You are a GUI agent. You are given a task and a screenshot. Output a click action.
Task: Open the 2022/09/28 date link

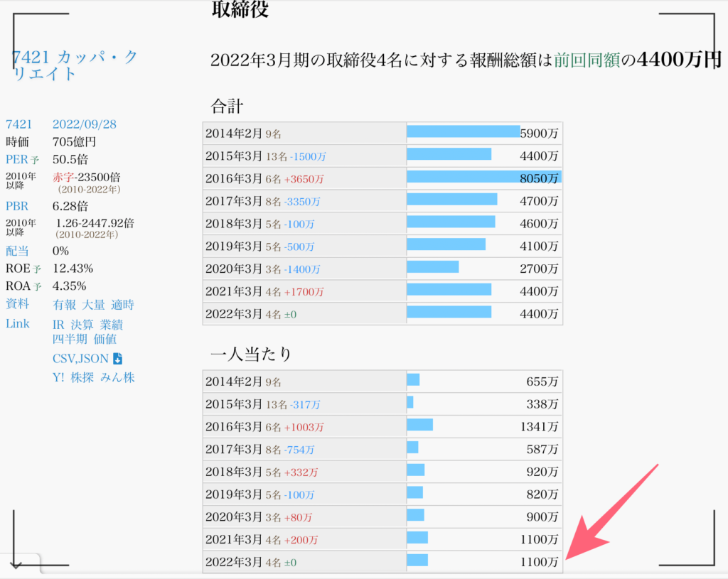click(x=85, y=124)
